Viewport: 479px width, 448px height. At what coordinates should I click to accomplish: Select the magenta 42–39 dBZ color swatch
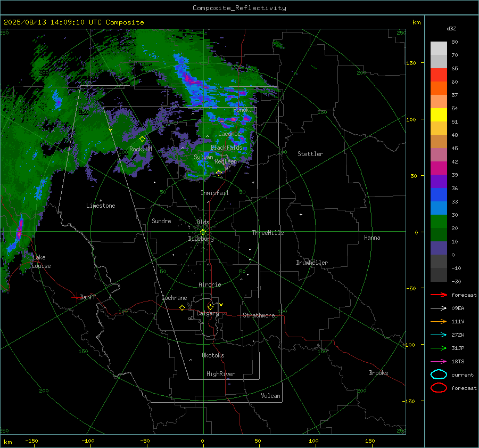[x=439, y=168]
